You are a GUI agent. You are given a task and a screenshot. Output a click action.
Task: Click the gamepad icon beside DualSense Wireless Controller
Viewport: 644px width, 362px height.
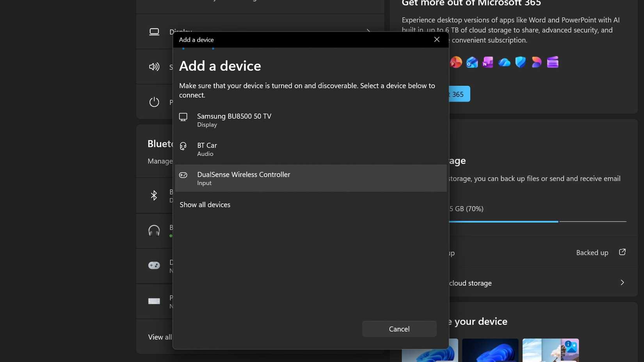[x=183, y=175]
